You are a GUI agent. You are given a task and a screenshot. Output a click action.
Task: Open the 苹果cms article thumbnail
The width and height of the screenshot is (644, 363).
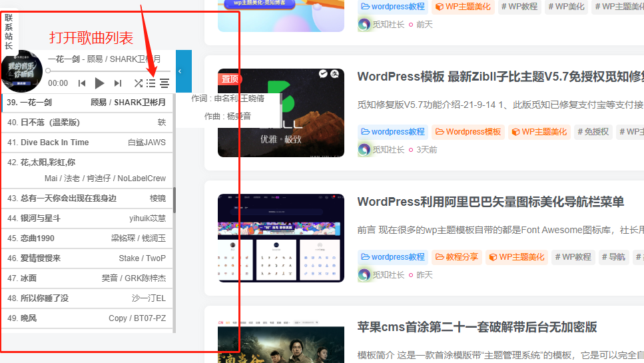[281, 341]
